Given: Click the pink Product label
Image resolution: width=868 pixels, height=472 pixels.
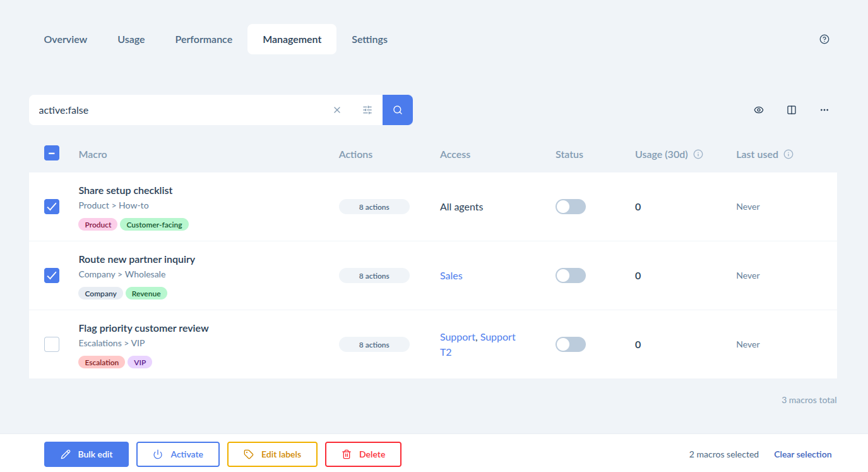Looking at the screenshot, I should point(98,224).
